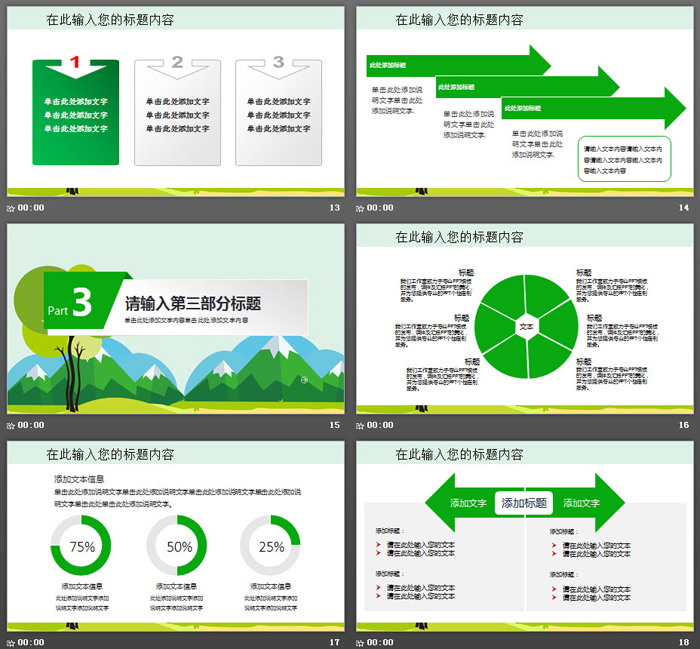Click the transition star icon under slide 16
Image resolution: width=700 pixels, height=649 pixels.
click(361, 425)
